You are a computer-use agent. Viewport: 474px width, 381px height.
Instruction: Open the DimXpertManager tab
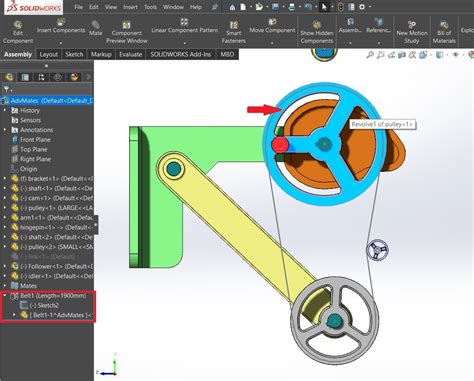pos(58,77)
